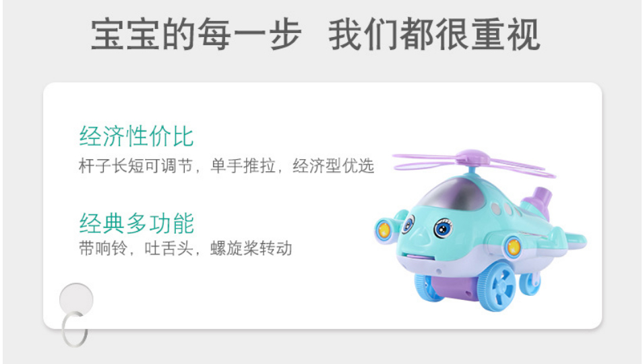
Task: Click the airplane's mouth slot
Action: pos(415,257)
